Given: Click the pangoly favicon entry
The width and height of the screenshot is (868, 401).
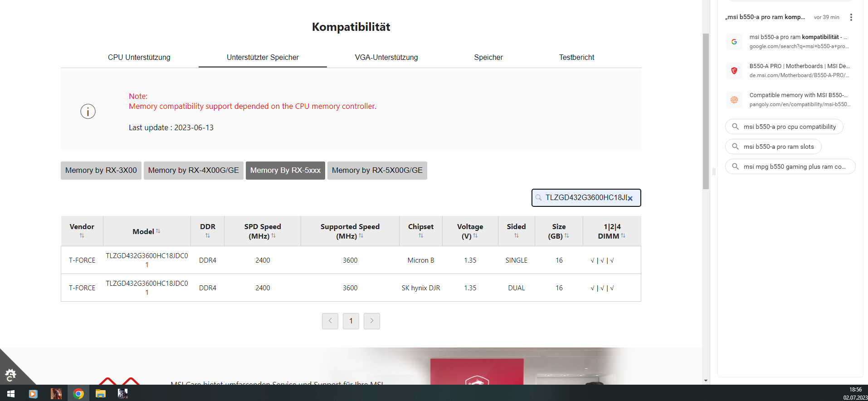Looking at the screenshot, I should pyautogui.click(x=734, y=100).
